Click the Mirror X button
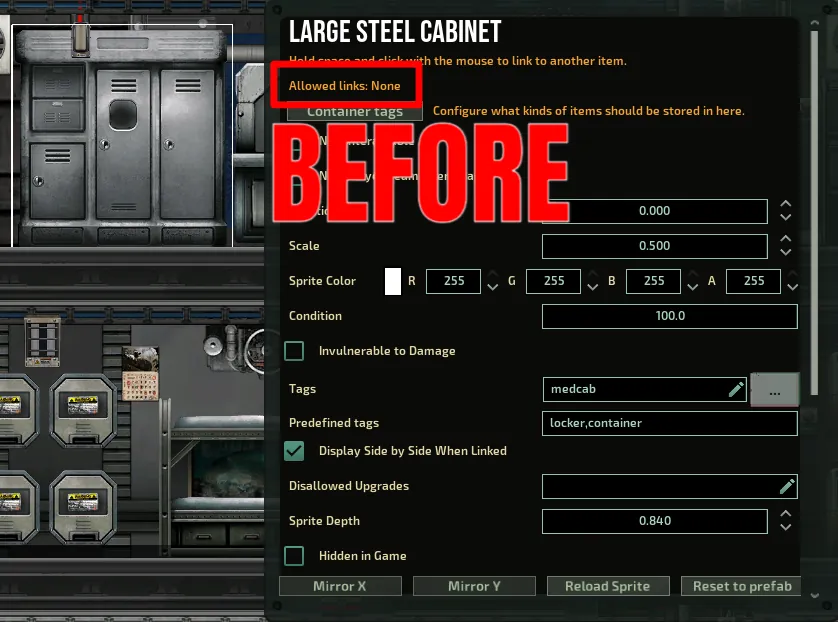 pyautogui.click(x=340, y=586)
